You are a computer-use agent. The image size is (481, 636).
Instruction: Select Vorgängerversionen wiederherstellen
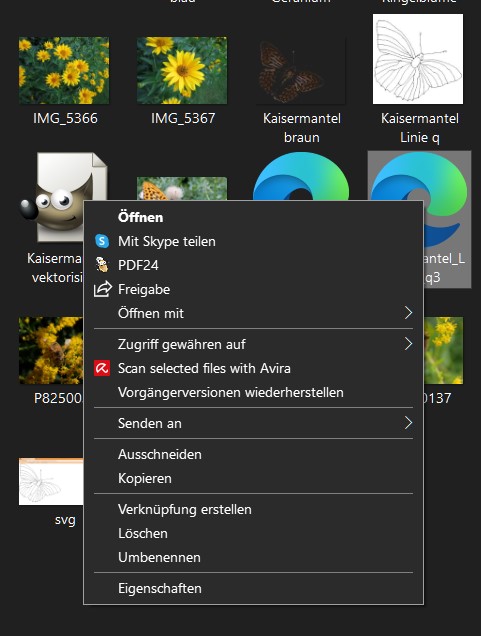pos(253,392)
